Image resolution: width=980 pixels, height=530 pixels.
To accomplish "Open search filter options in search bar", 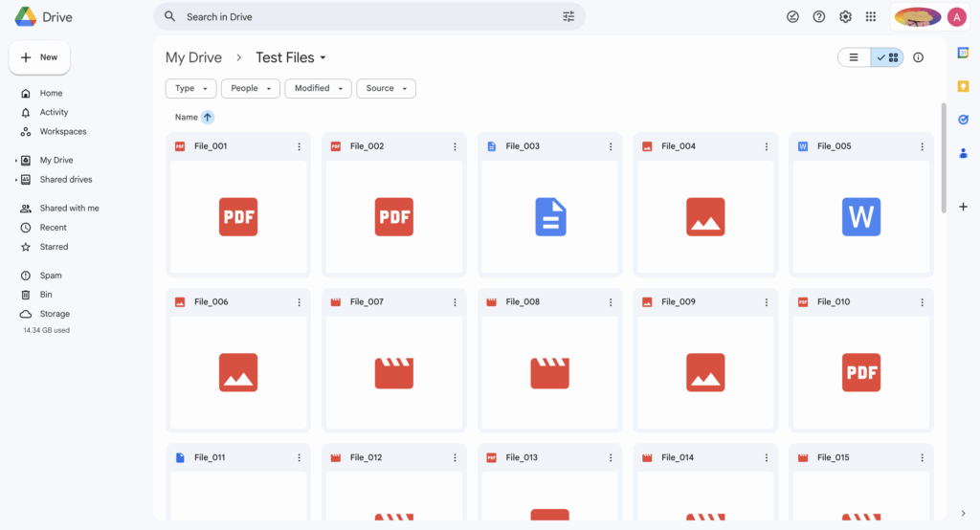I will pyautogui.click(x=568, y=16).
